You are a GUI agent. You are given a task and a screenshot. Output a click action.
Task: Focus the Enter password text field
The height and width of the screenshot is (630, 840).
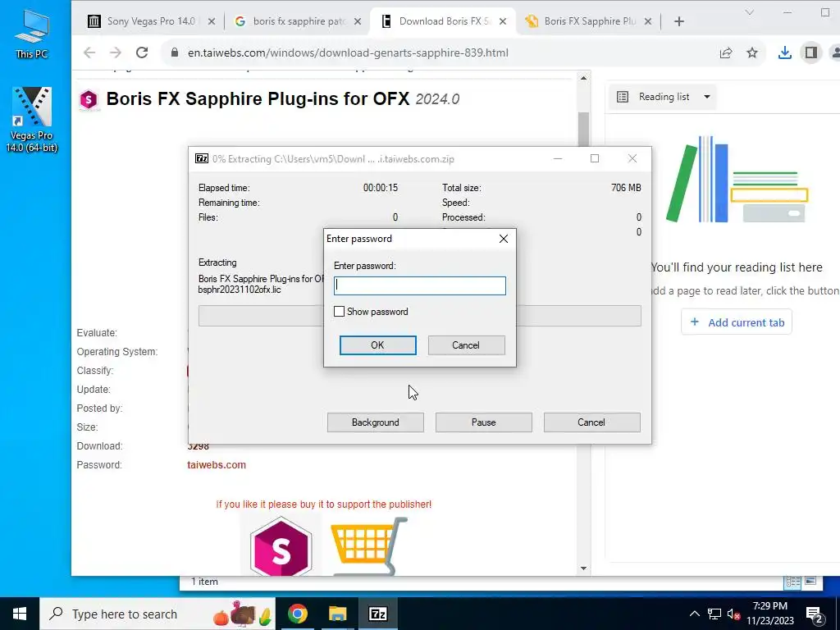click(x=419, y=285)
